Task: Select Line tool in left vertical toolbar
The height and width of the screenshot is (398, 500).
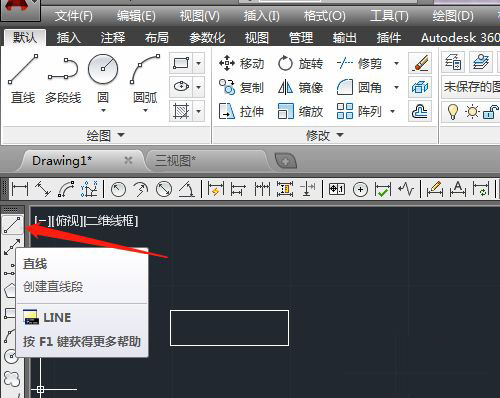Action: point(12,225)
